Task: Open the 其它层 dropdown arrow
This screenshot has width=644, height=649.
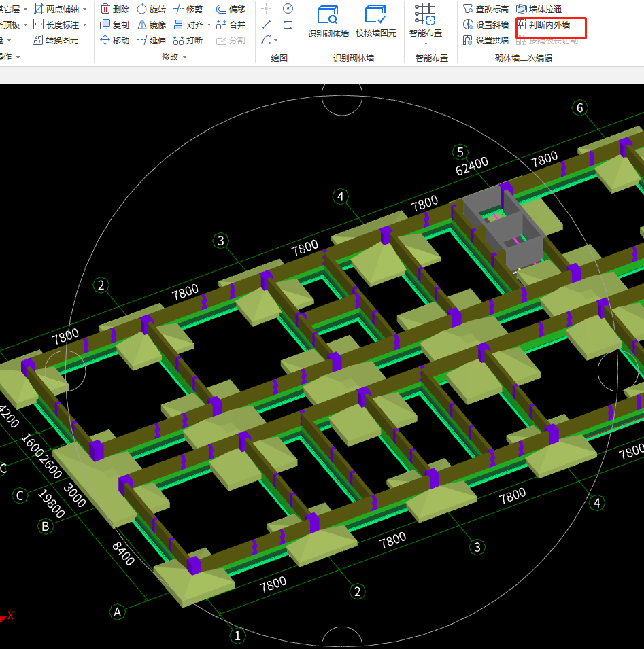Action: coord(25,9)
